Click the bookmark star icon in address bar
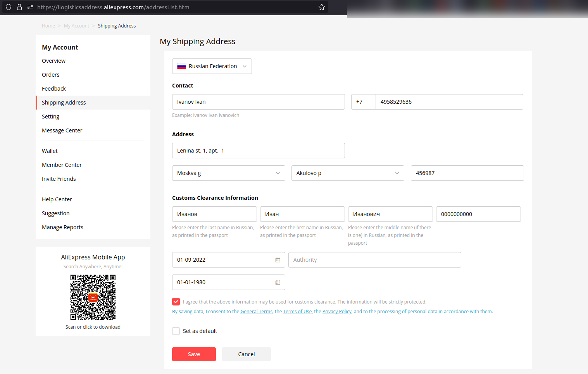588x374 pixels. click(321, 7)
